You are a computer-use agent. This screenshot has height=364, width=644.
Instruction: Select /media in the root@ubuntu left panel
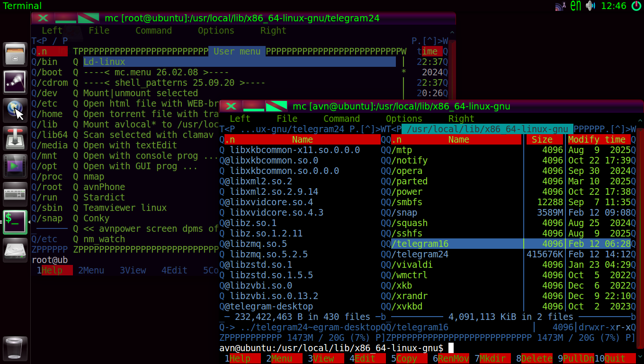(x=52, y=145)
